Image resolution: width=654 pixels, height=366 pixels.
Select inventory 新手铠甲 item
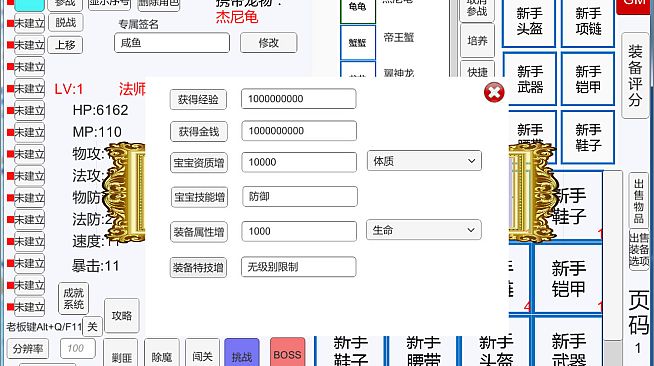(x=568, y=279)
